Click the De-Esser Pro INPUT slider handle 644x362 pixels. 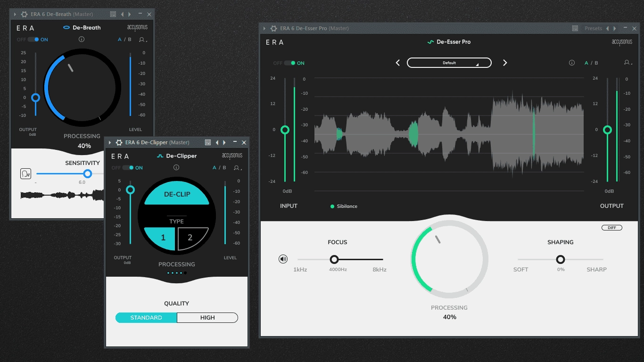(285, 130)
